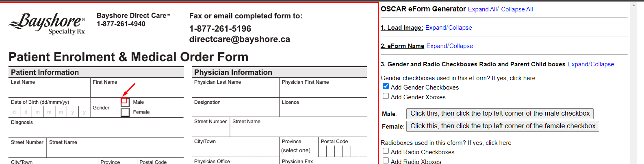Screen dimensions: 644x164
Task: Click the patient Last Name field
Action: [49, 90]
